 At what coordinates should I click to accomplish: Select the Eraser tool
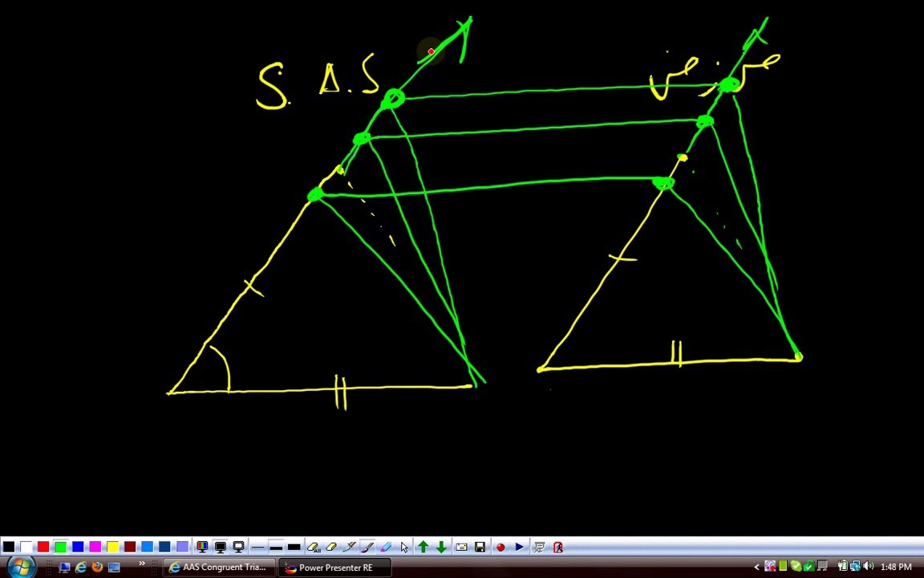tap(331, 547)
